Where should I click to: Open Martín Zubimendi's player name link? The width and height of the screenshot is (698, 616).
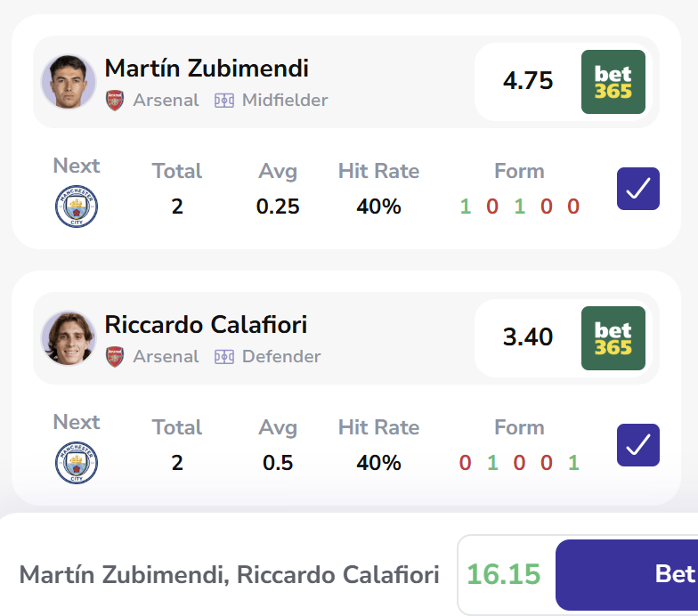pyautogui.click(x=207, y=68)
